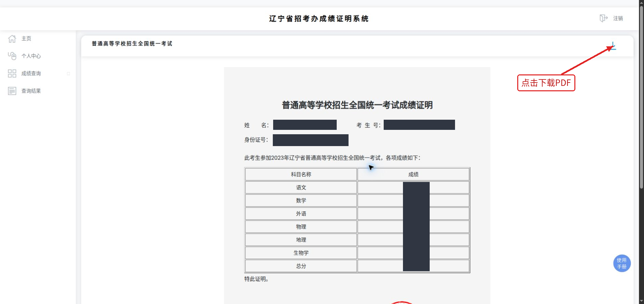
Task: Click the 特此证明 text
Action: point(257,279)
